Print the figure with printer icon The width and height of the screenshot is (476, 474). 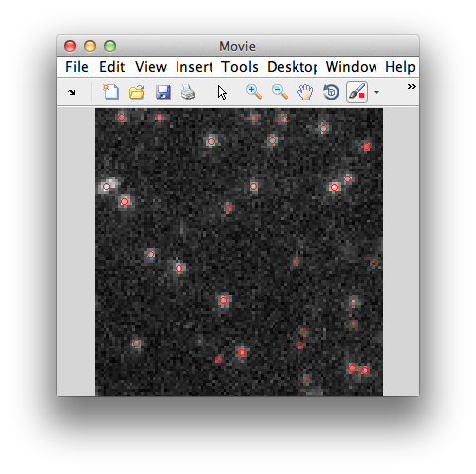click(188, 92)
